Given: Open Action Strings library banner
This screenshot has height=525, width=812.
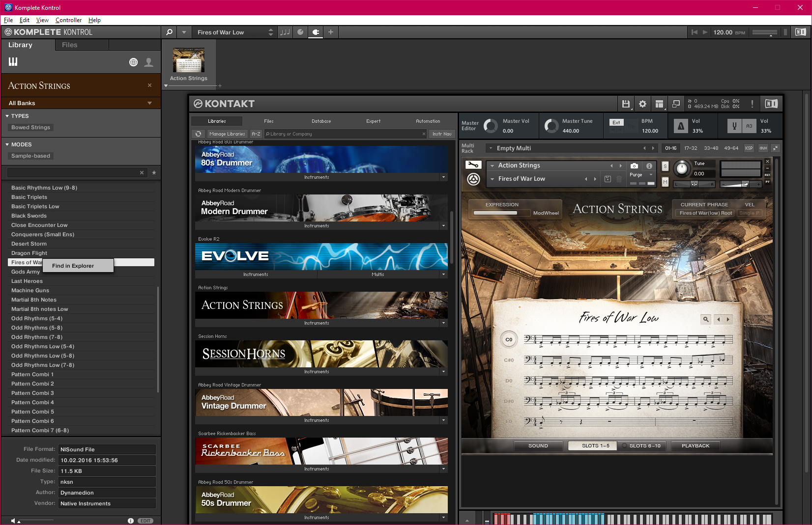Looking at the screenshot, I should pos(321,305).
